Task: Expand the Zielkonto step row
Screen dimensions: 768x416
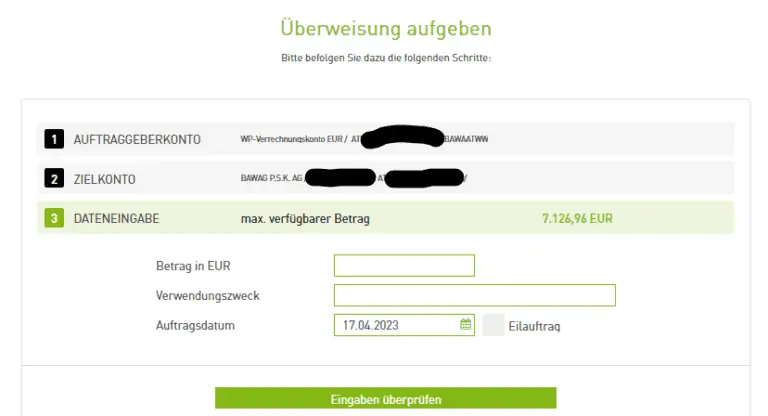Action: pos(385,178)
